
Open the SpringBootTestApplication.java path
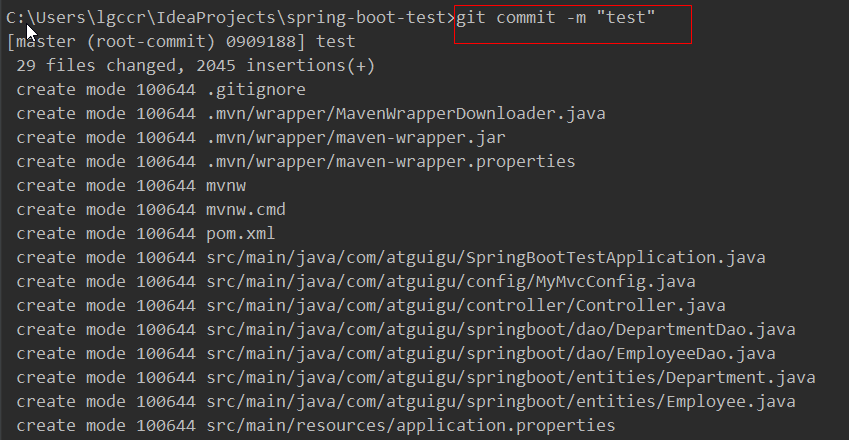[x=486, y=258]
